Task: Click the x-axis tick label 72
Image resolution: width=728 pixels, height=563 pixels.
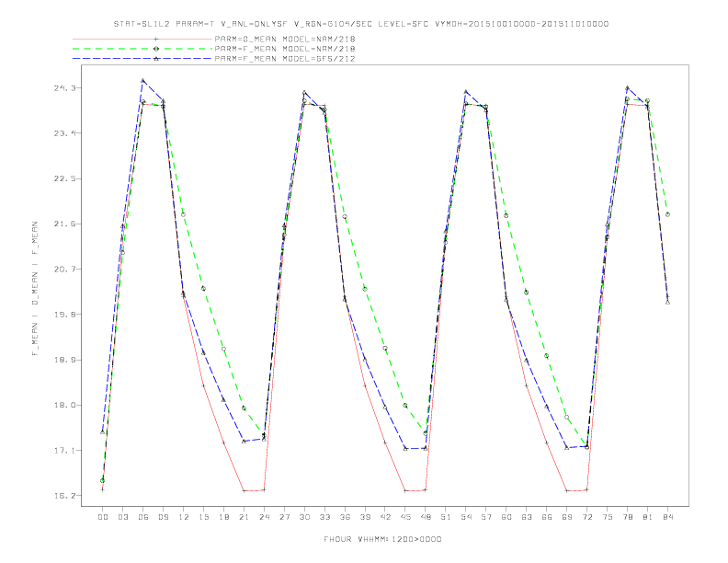Action: pos(586,517)
